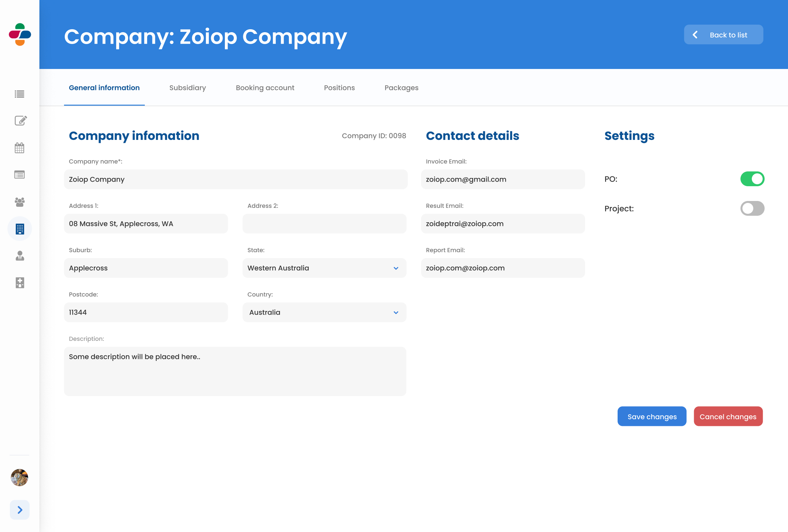The image size is (788, 532).
Task: Open the calendar sidebar icon
Action: tap(20, 148)
